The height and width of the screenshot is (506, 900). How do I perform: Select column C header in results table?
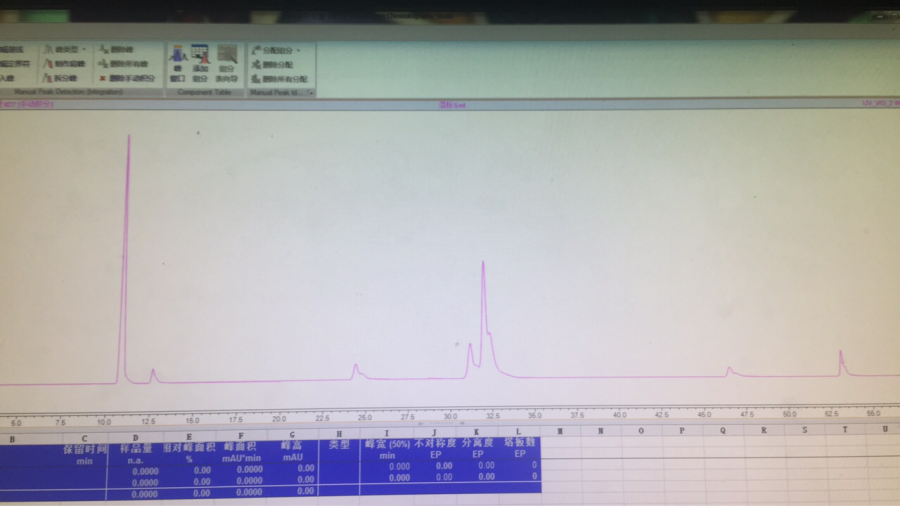pyautogui.click(x=84, y=438)
